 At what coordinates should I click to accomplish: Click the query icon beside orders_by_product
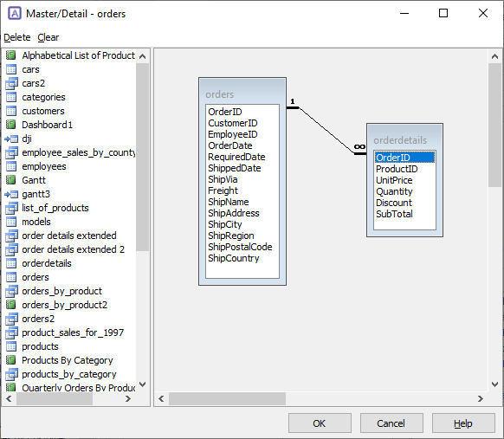(11, 291)
